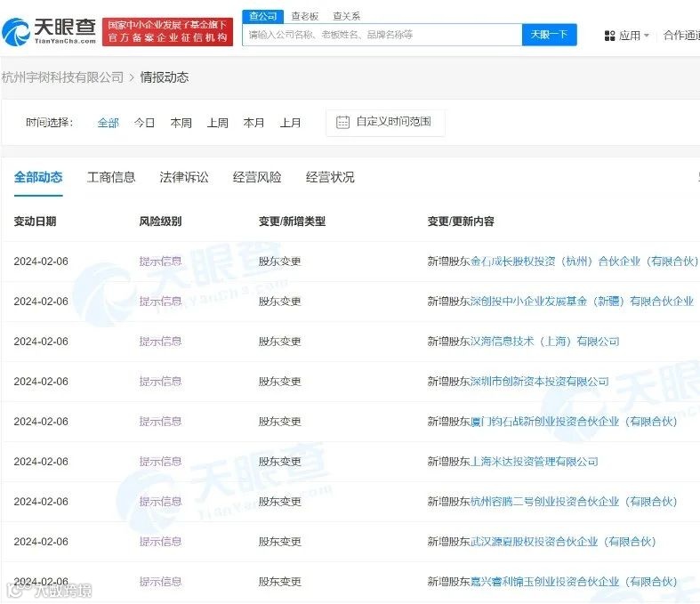Switch to 查公司 search tab
700x604 pixels.
(263, 16)
